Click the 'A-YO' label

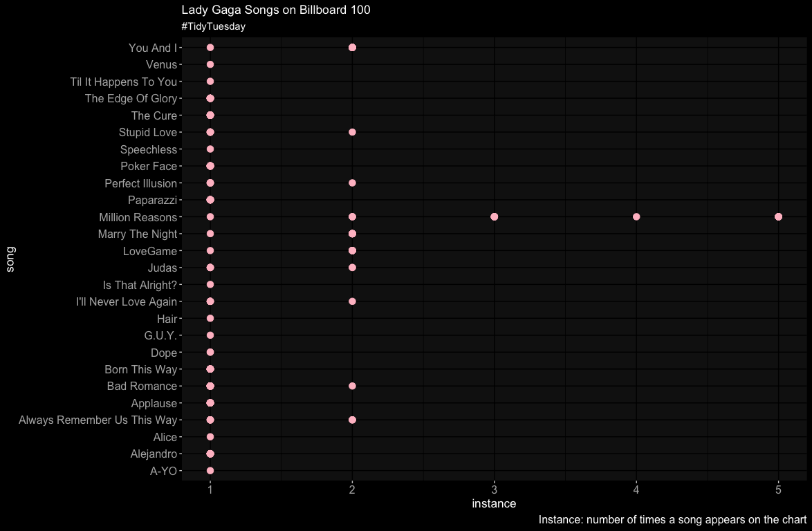(x=164, y=471)
